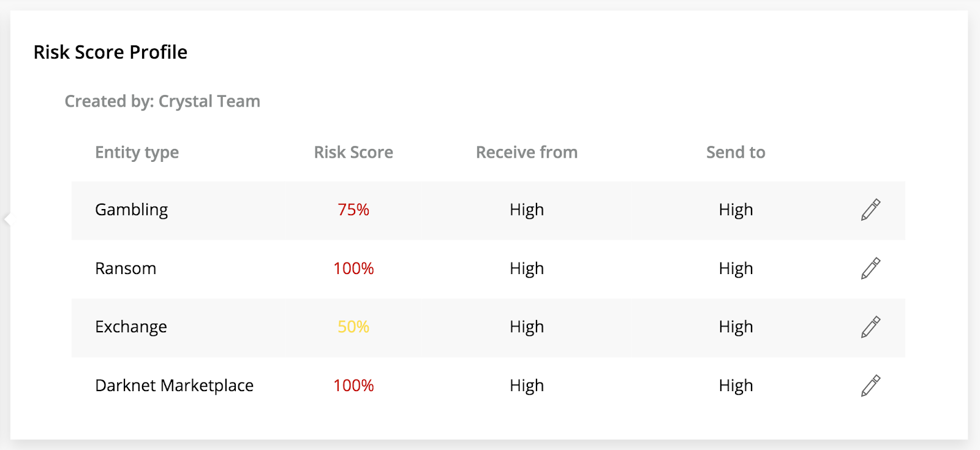This screenshot has width=980, height=450.
Task: Click the High value under Send to for Ransom
Action: pyautogui.click(x=736, y=268)
